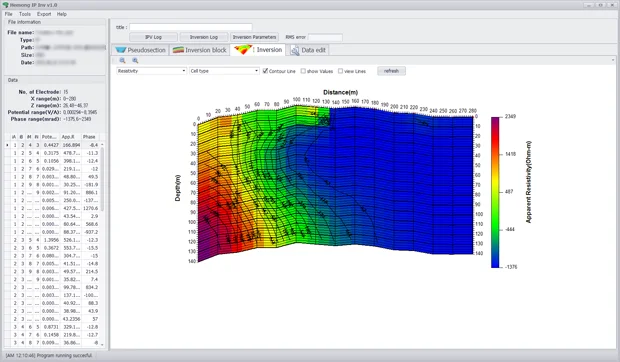Viewport: 620px width, 362px height.
Task: Select the cell with potential 1.3956
Action: tap(50, 240)
